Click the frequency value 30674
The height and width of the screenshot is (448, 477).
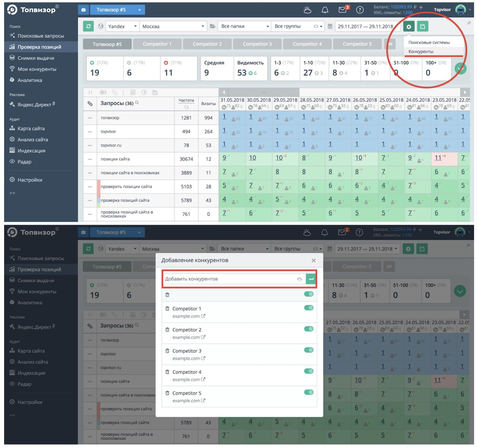pos(186,159)
